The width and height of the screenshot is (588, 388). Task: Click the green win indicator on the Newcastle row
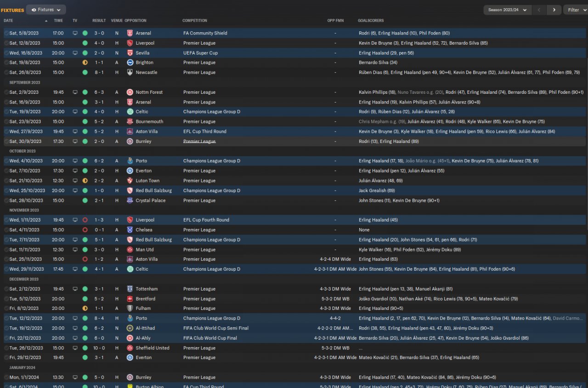pos(85,73)
